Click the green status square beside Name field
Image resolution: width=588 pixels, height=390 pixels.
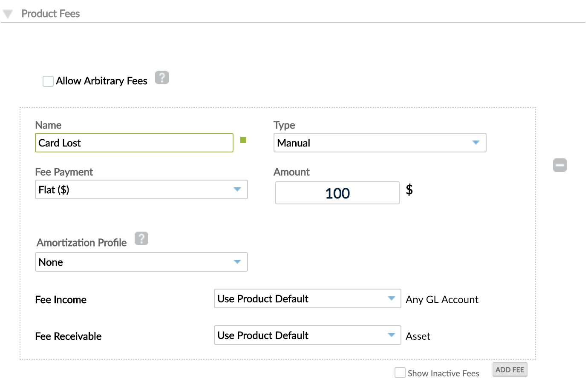(x=243, y=140)
